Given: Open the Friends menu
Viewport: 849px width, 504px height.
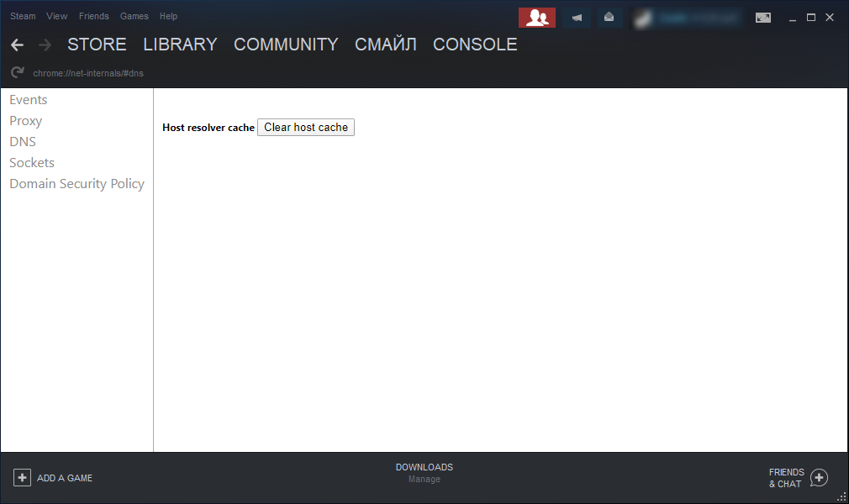Looking at the screenshot, I should (x=93, y=16).
